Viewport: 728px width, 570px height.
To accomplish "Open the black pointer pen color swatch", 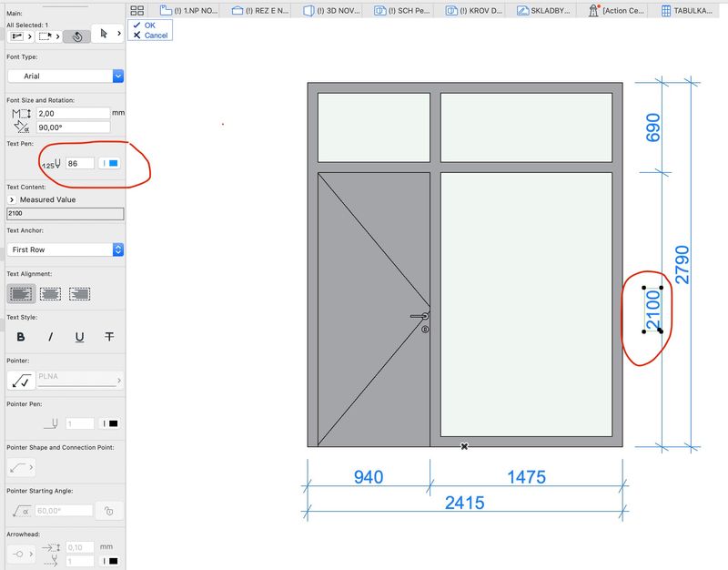I will coord(110,423).
